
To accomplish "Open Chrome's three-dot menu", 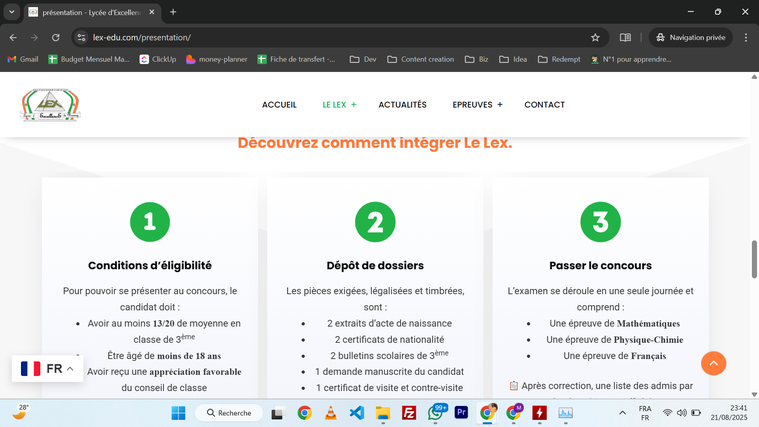I will point(745,37).
